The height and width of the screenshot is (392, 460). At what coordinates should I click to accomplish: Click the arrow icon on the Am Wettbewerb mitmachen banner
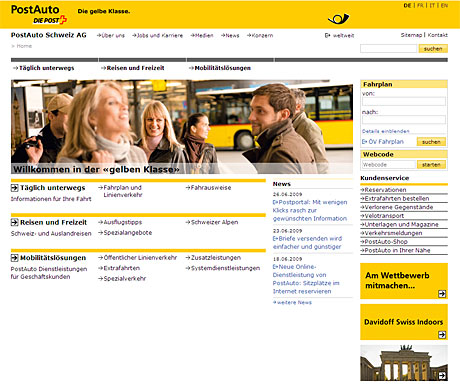(442, 294)
